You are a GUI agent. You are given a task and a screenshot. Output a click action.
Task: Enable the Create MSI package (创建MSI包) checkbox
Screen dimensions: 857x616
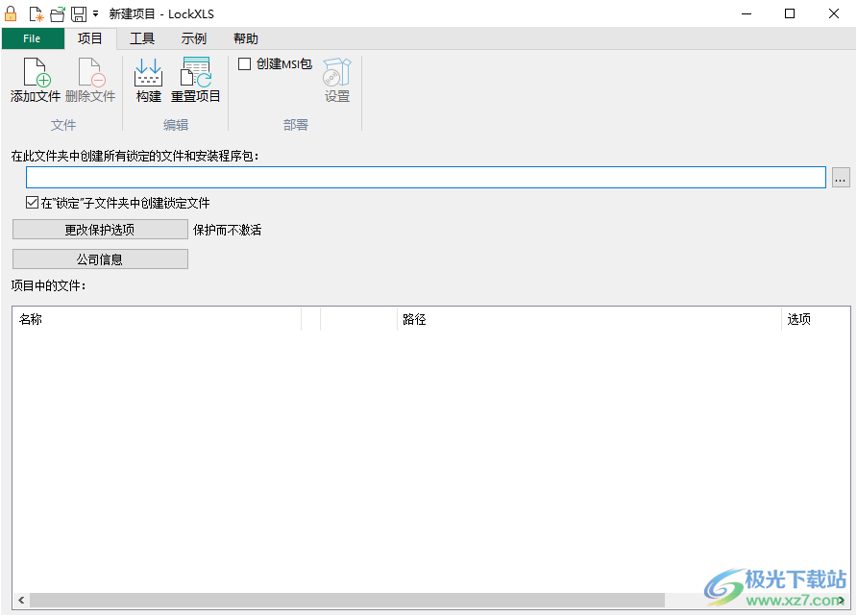pos(245,64)
